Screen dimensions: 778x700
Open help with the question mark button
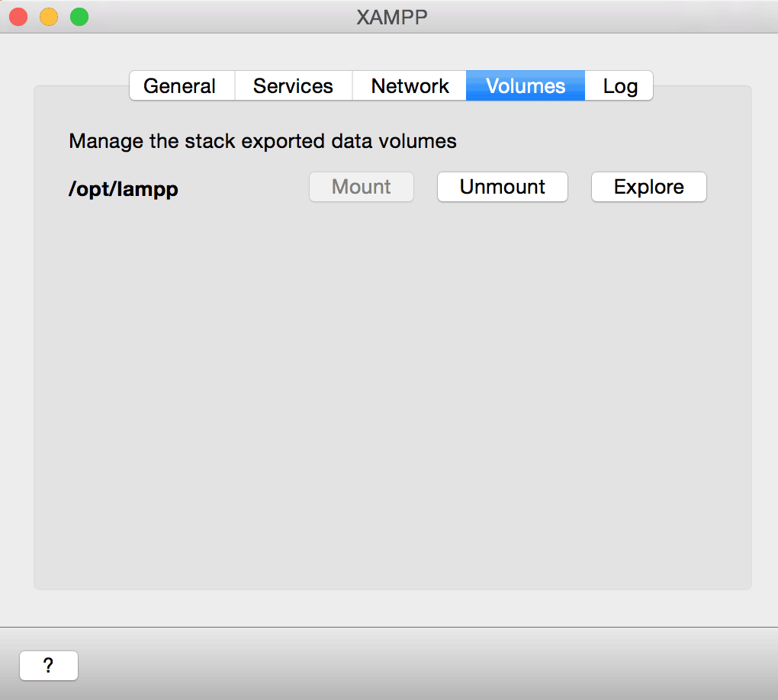[x=49, y=666]
